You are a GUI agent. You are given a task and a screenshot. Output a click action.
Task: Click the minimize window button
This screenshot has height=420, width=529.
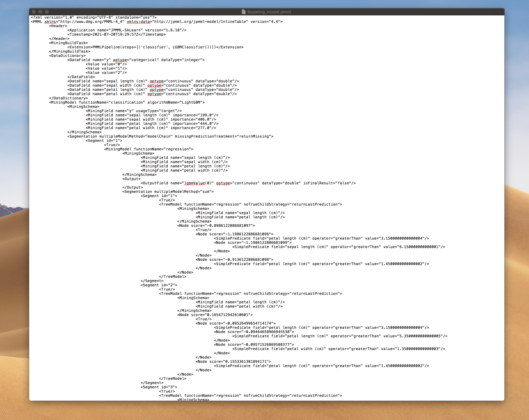pyautogui.click(x=40, y=12)
